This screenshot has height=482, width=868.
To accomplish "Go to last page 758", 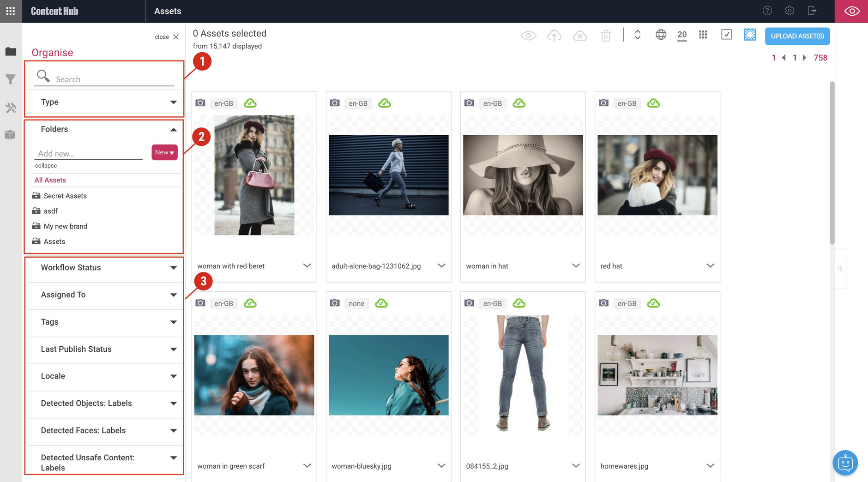I will coord(820,58).
